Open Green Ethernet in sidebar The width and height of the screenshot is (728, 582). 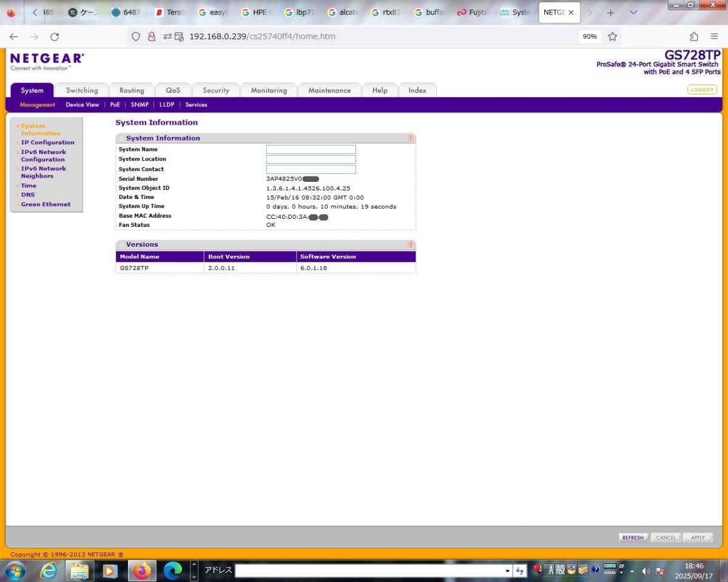pyautogui.click(x=45, y=204)
